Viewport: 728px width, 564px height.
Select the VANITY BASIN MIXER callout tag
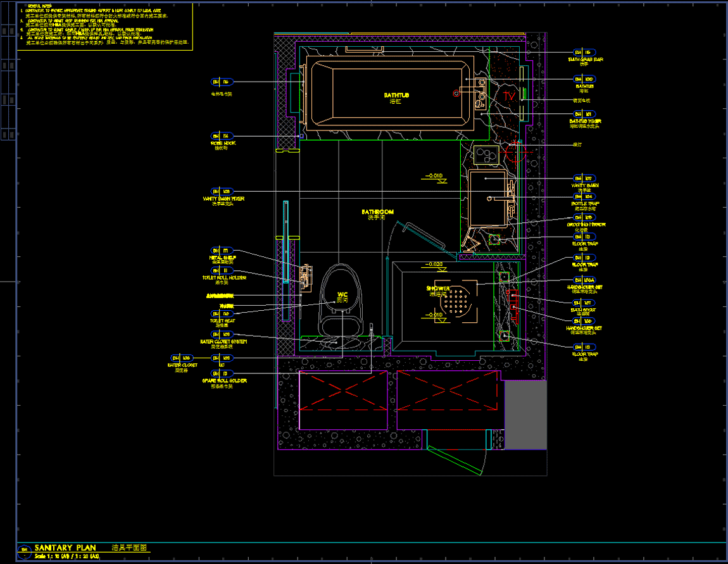222,191
